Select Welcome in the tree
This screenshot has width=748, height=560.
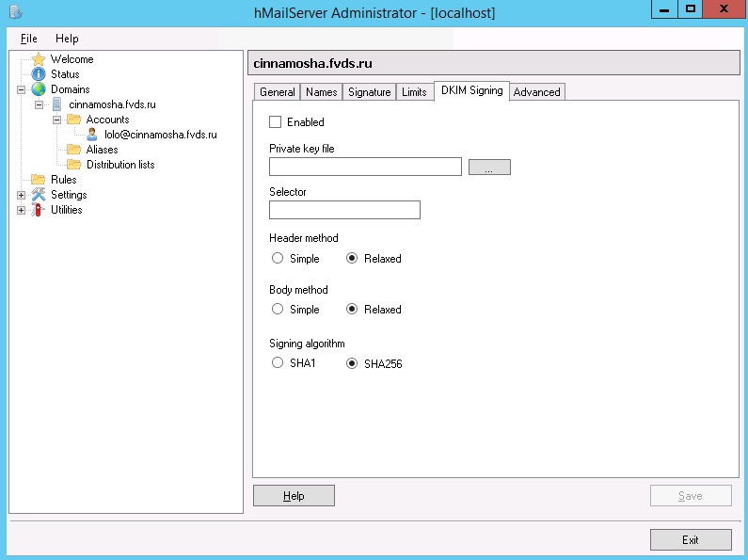click(x=72, y=59)
